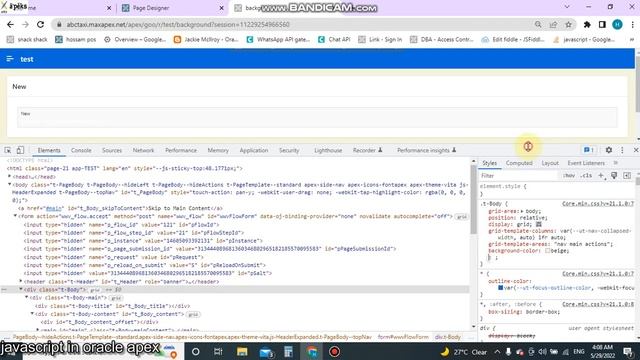Open the grid editor icon beside display grid
Screen dimensions: 640x360
coord(538,224)
